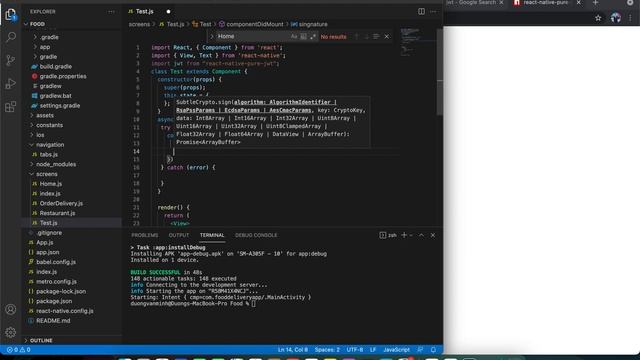The height and width of the screenshot is (360, 640).
Task: Open a new Chrome tab
Action: (595, 3)
